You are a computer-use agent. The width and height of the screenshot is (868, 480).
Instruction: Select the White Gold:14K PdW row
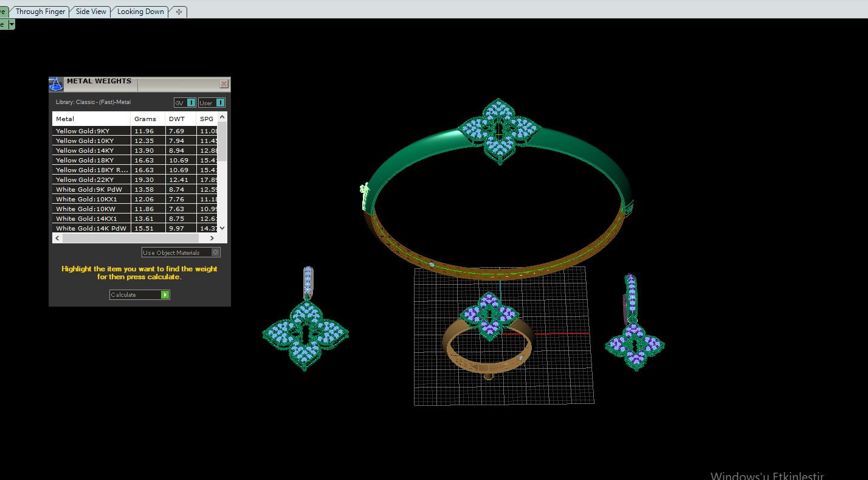coord(135,228)
